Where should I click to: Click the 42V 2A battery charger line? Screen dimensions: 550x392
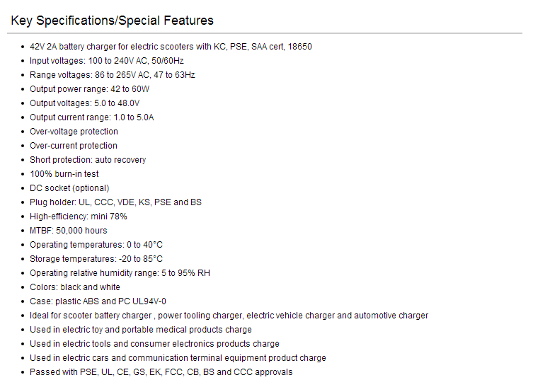pyautogui.click(x=171, y=47)
